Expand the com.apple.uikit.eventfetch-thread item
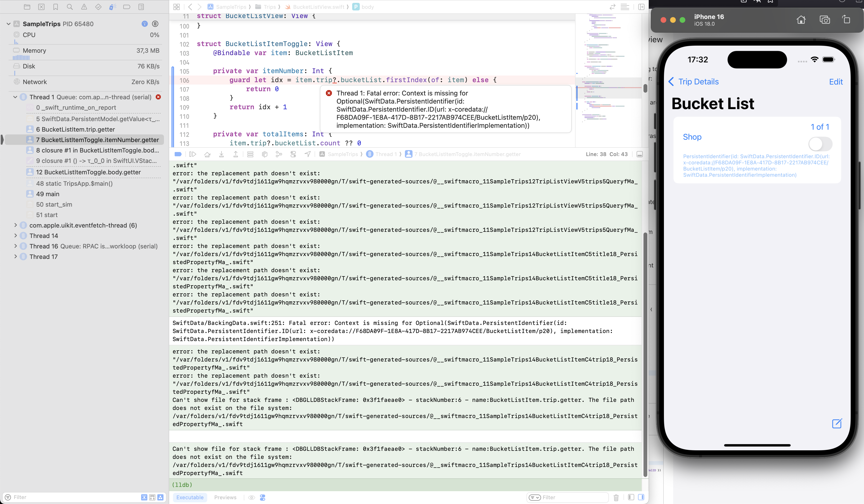Image resolution: width=864 pixels, height=504 pixels. tap(15, 225)
